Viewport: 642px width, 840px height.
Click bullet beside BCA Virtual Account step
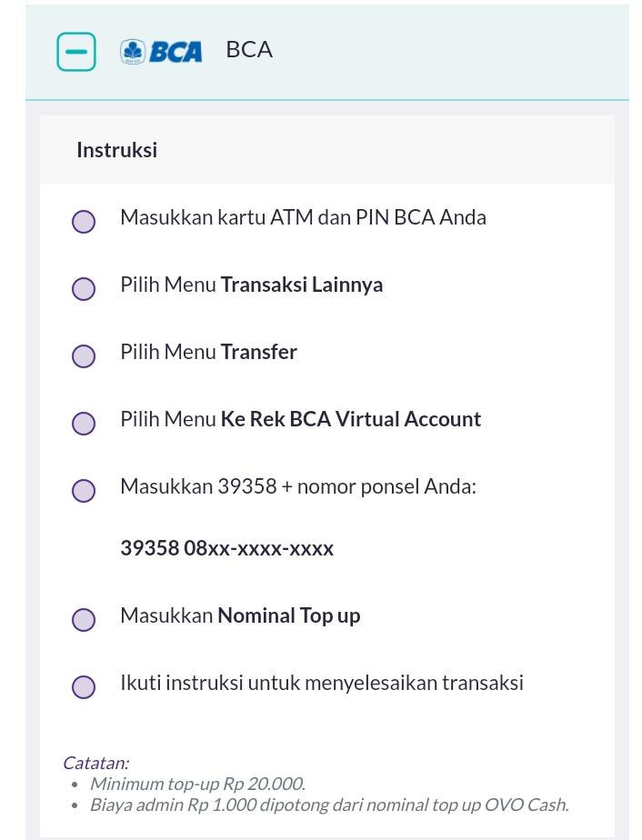tap(84, 424)
